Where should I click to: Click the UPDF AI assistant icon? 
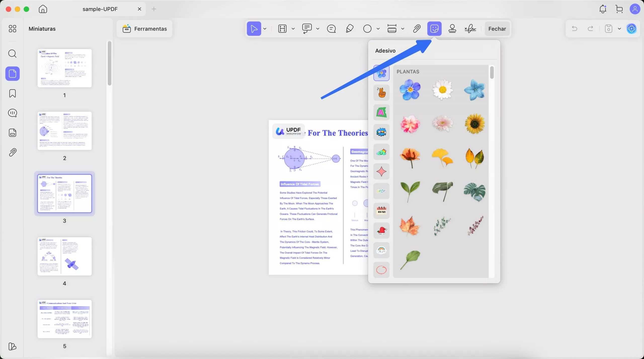point(631,29)
